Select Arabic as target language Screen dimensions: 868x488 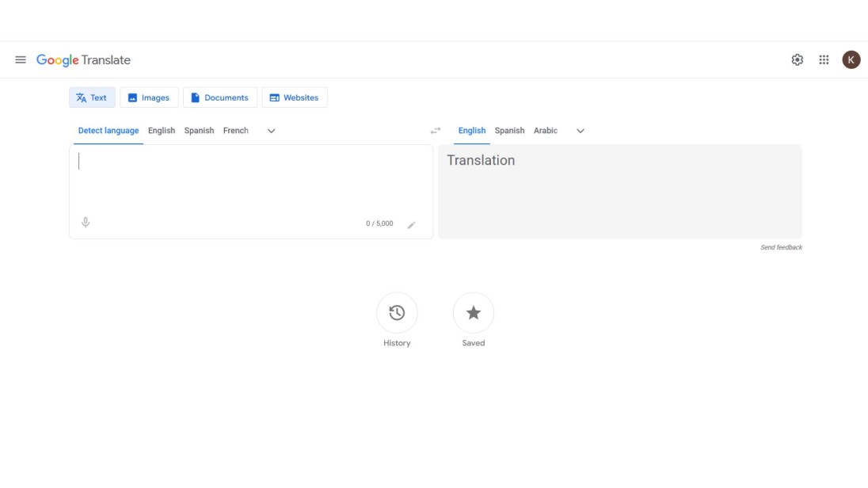click(545, 131)
